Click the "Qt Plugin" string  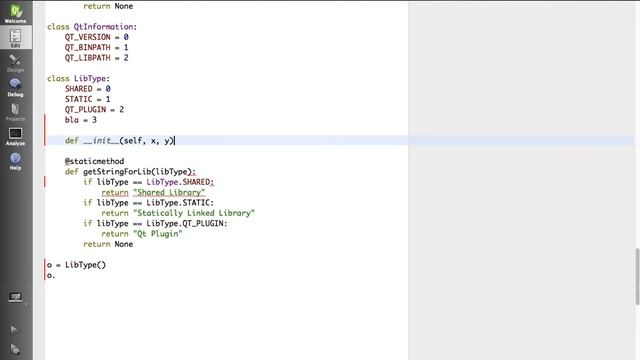[158, 234]
